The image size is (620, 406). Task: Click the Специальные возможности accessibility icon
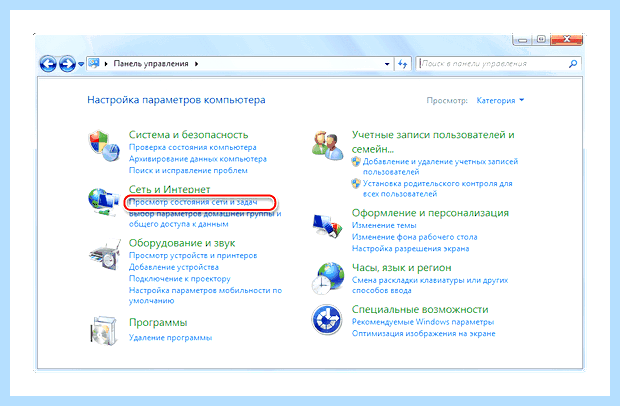[x=327, y=319]
